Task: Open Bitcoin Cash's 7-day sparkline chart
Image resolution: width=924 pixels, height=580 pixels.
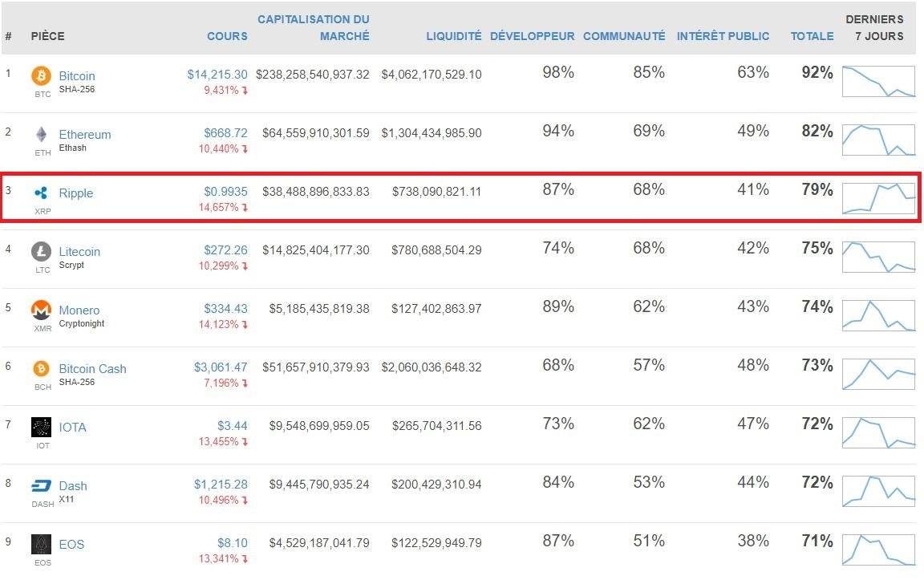Action: point(878,374)
